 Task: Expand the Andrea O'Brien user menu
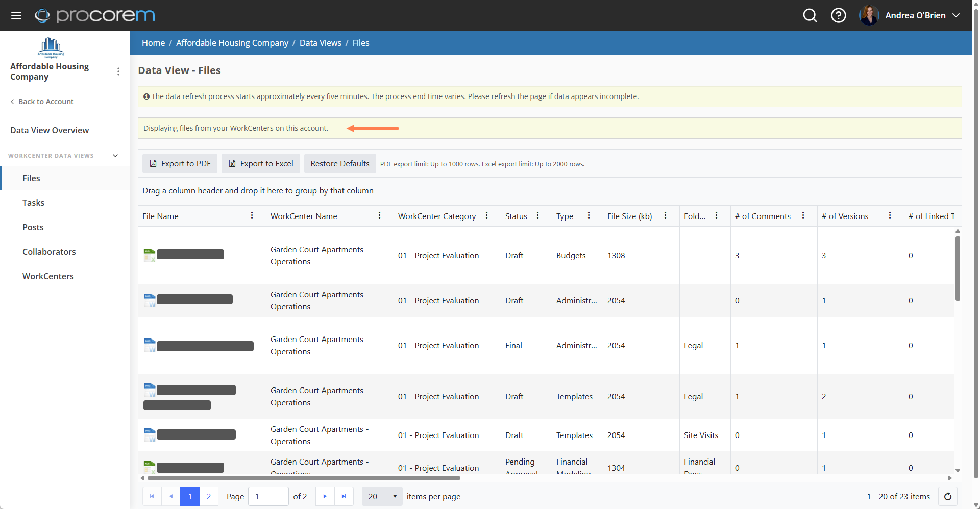point(956,15)
